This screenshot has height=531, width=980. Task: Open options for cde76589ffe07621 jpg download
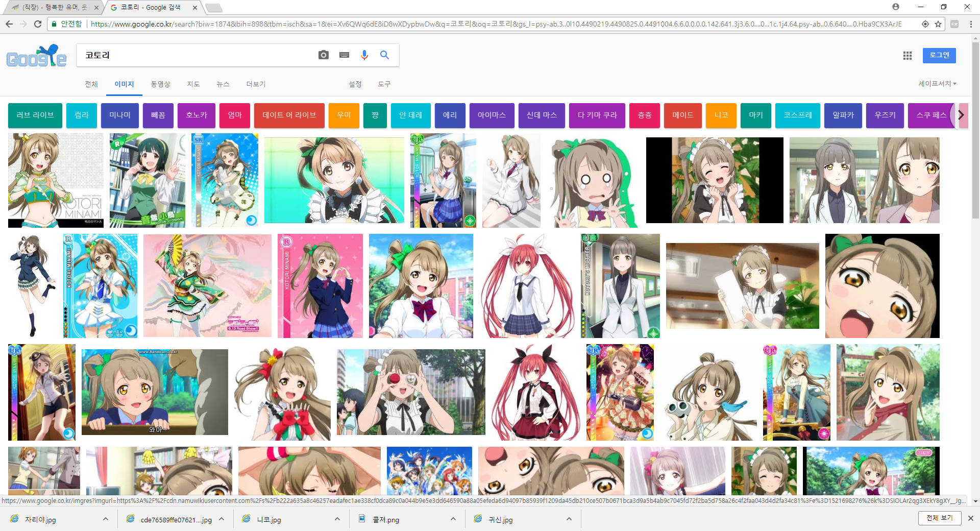coord(222,519)
